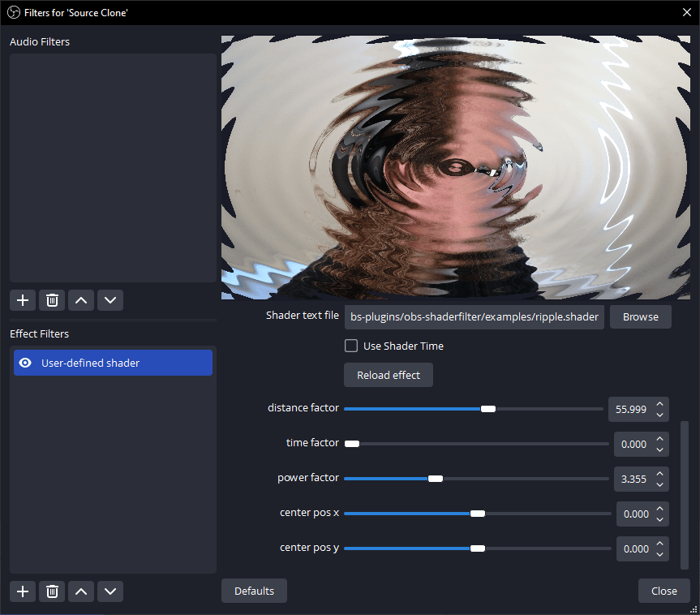
Task: Click the OBS logo in the title bar
Action: 14,12
